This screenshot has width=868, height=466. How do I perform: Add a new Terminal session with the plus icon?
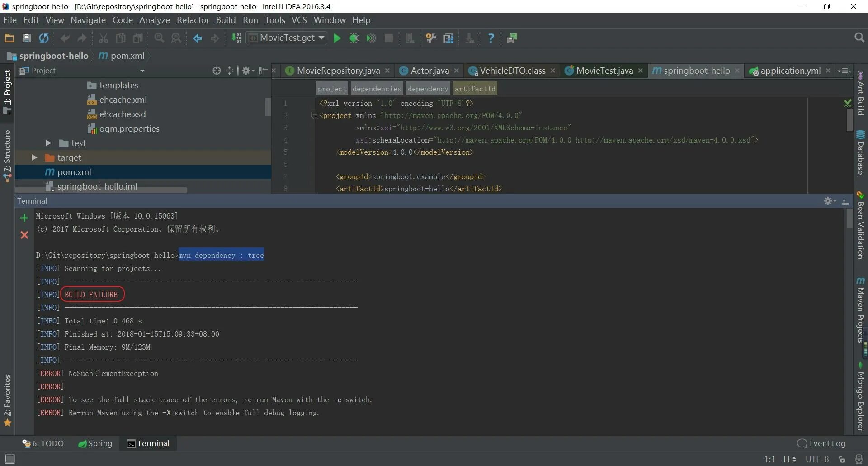click(x=24, y=218)
